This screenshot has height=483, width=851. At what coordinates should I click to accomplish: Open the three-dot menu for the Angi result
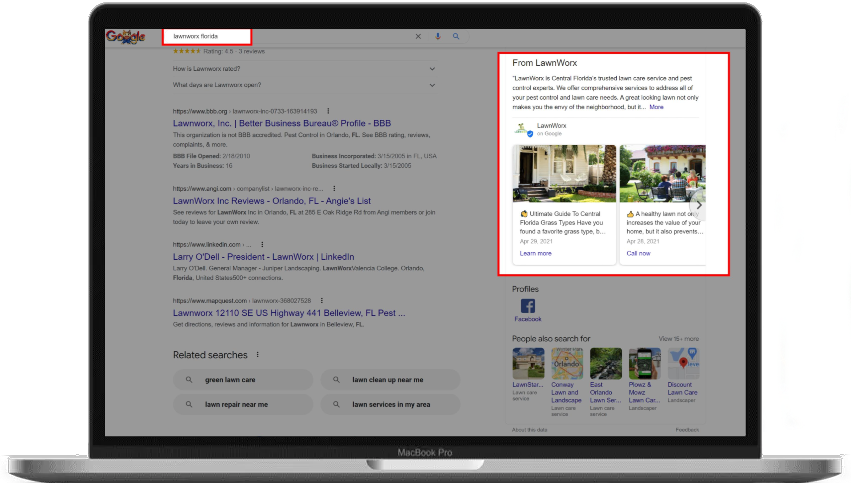[x=334, y=189]
